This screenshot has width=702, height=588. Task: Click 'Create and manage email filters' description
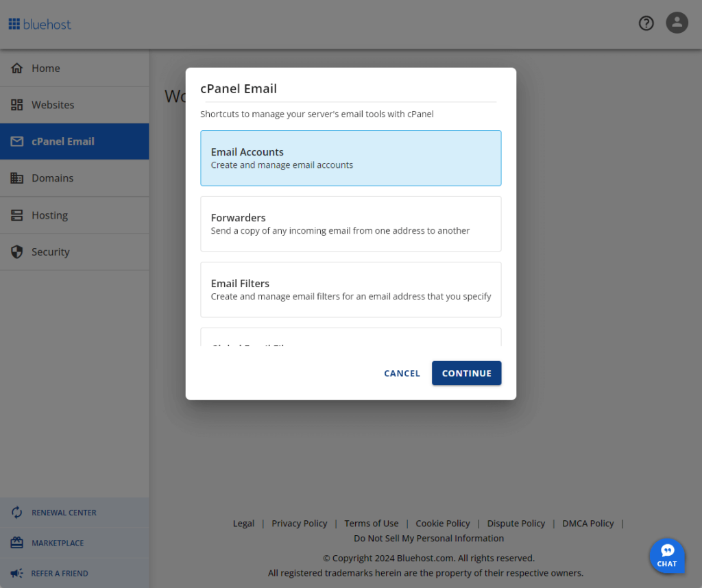[351, 297]
